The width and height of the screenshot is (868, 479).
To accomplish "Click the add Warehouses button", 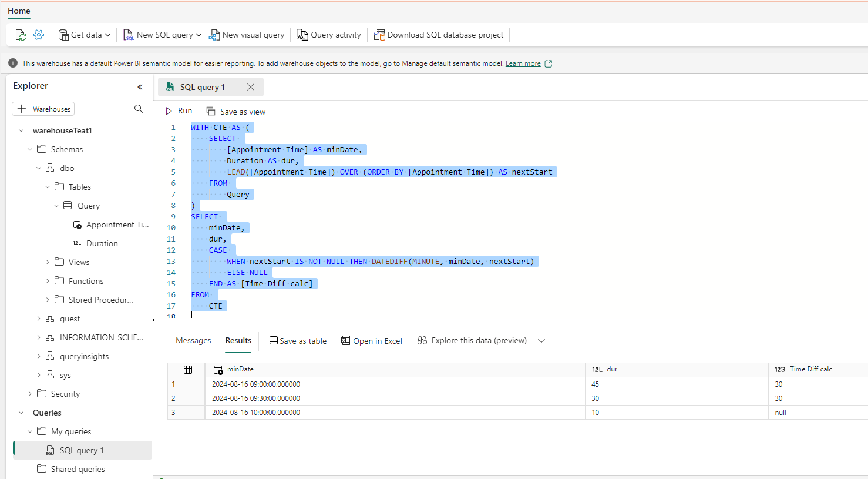I will coord(43,109).
